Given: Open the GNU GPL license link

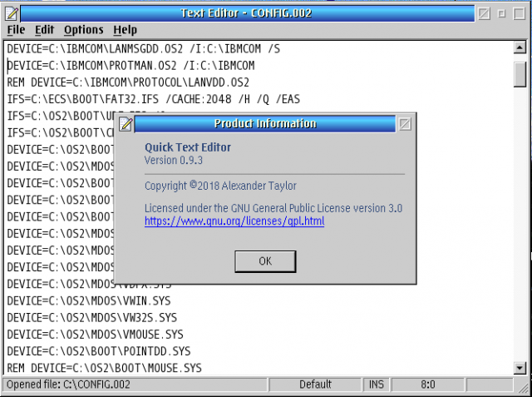Looking at the screenshot, I should click(x=234, y=221).
